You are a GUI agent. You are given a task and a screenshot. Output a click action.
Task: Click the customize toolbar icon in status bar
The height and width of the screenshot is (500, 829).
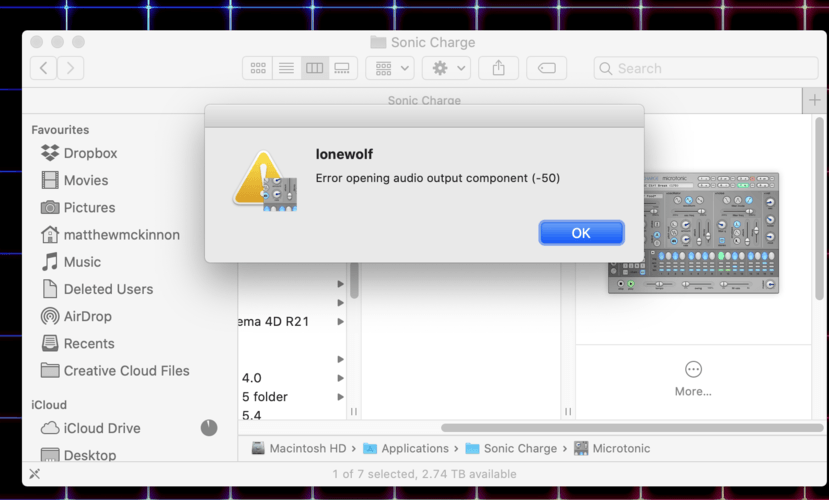(35, 474)
